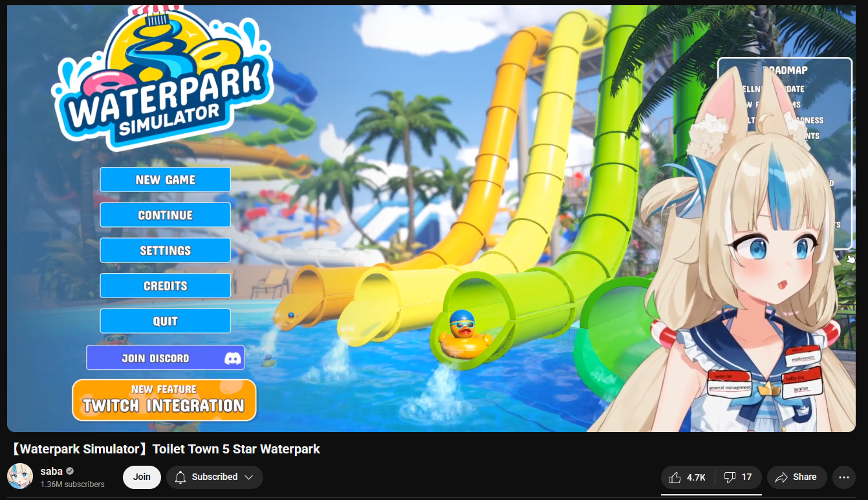View CREDITS in the game menu
The height and width of the screenshot is (500, 868).
165,286
